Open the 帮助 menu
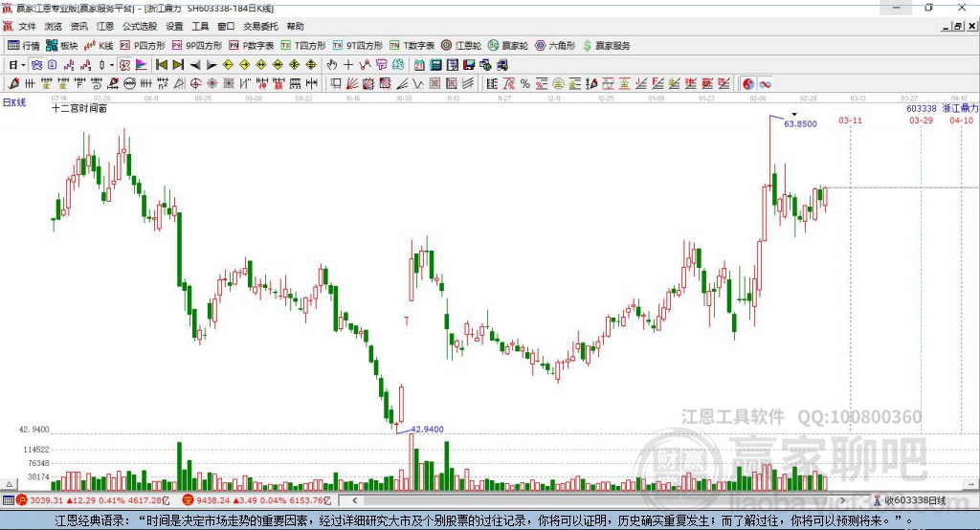This screenshot has width=980, height=530. coord(295,26)
